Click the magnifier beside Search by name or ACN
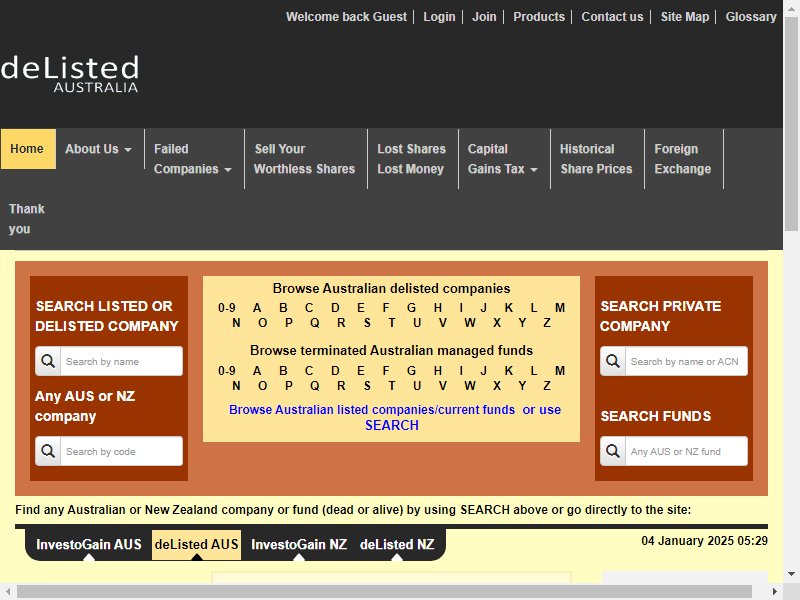Viewport: 800px width, 600px height. click(613, 361)
